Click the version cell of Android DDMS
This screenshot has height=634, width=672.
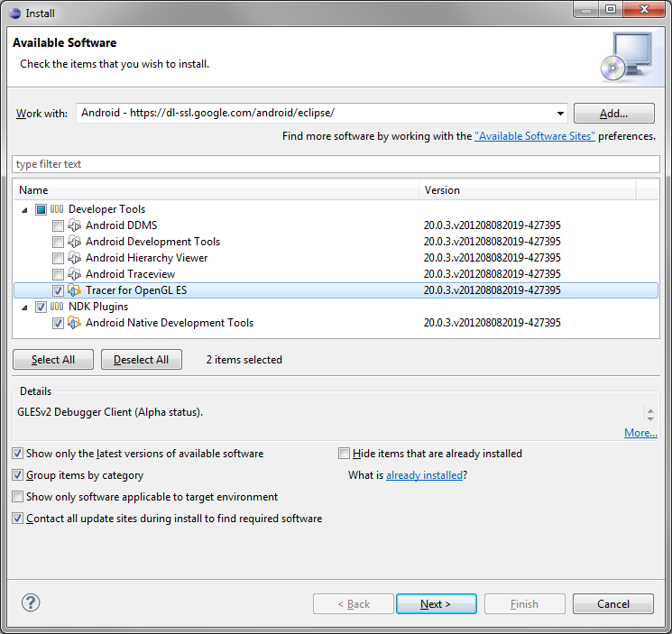click(x=492, y=225)
